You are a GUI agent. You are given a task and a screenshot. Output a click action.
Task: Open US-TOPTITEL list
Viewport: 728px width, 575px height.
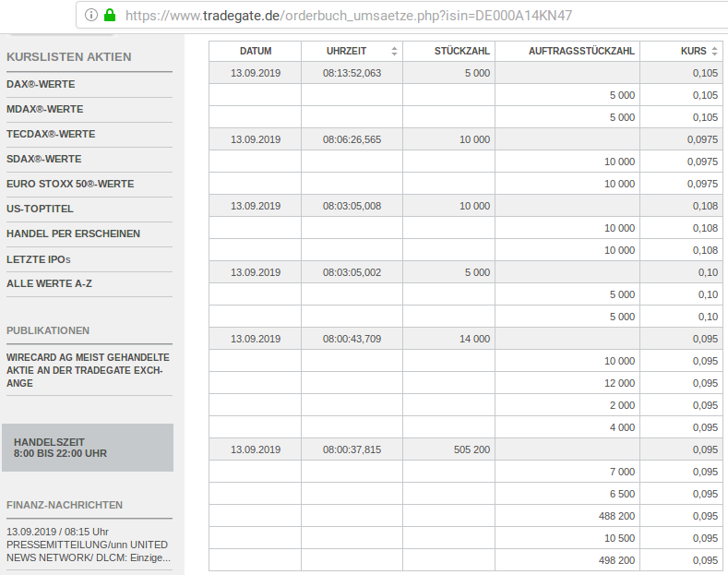tap(40, 209)
